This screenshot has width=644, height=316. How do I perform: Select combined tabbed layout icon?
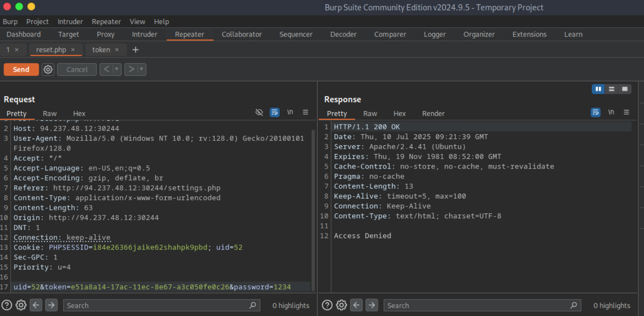pos(625,89)
